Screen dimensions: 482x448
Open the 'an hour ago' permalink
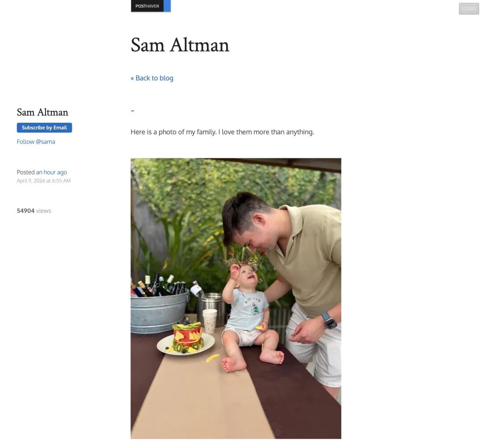(51, 172)
